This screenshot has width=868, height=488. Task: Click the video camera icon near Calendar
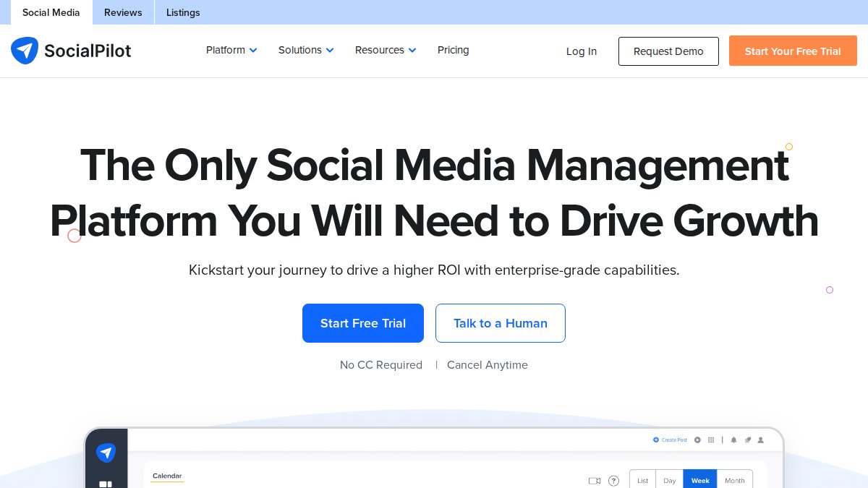(x=595, y=481)
